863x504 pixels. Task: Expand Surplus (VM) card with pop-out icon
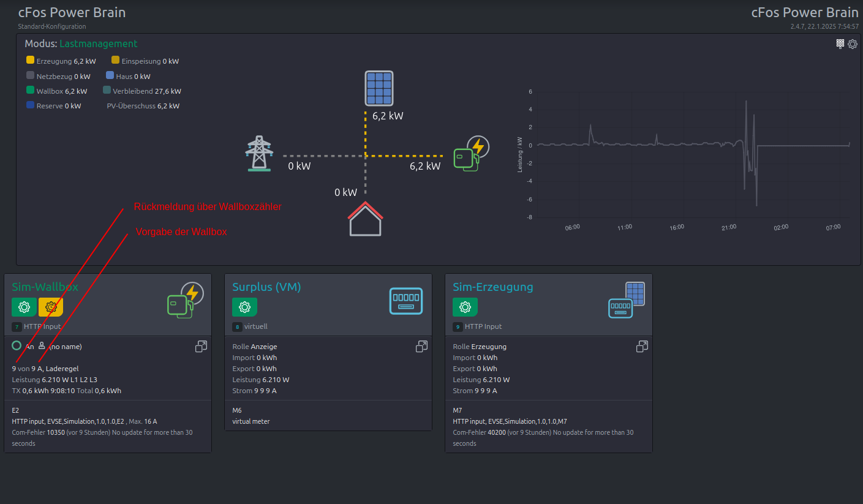(421, 347)
